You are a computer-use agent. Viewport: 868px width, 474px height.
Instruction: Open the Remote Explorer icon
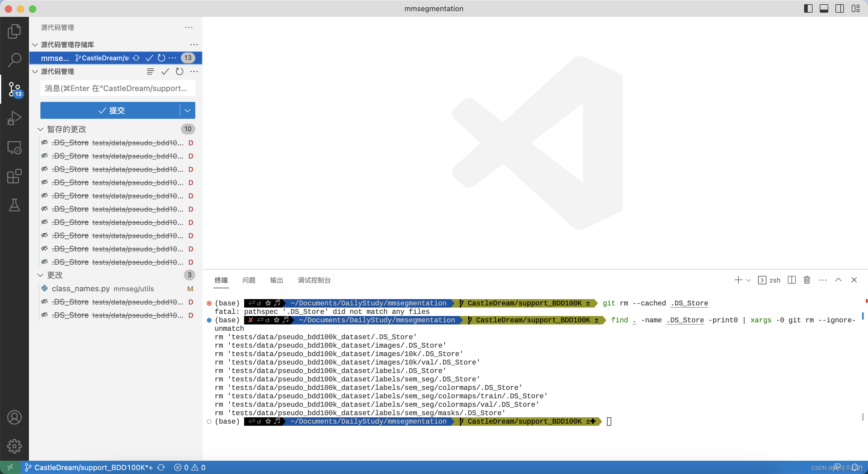point(14,147)
